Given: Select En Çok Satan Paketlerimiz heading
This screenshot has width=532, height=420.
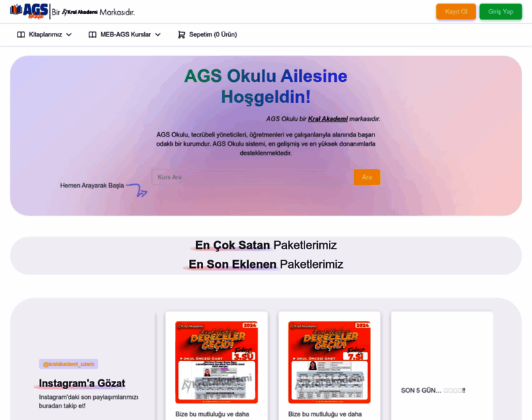Looking at the screenshot, I should [x=266, y=245].
